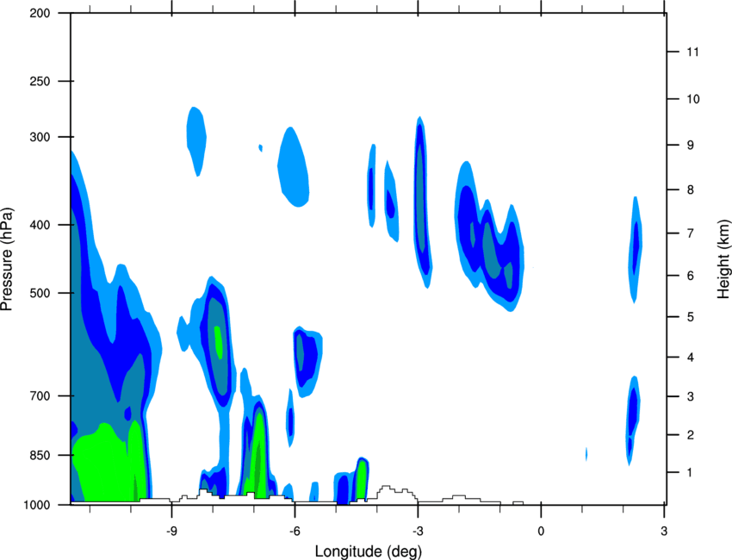Viewport: 732px width, 560px height.
Task: Click the 9 km height label
Action: 690,146
